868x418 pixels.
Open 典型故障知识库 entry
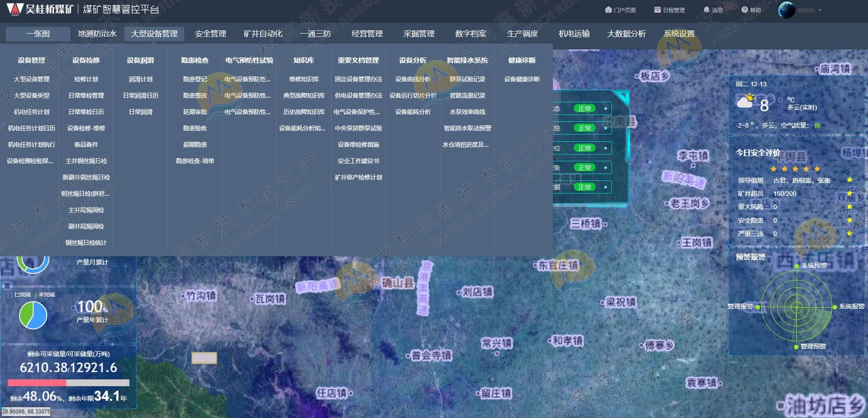304,95
